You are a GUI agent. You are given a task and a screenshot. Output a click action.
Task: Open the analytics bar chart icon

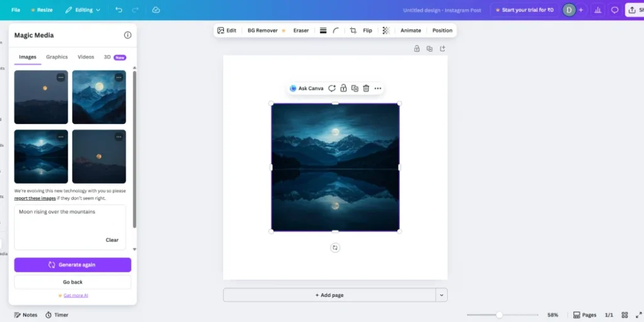click(x=598, y=10)
